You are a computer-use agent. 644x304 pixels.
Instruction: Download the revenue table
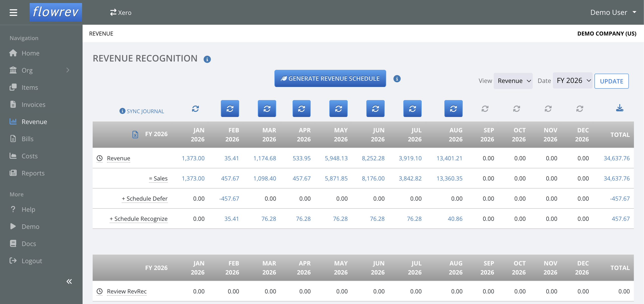[x=620, y=108]
